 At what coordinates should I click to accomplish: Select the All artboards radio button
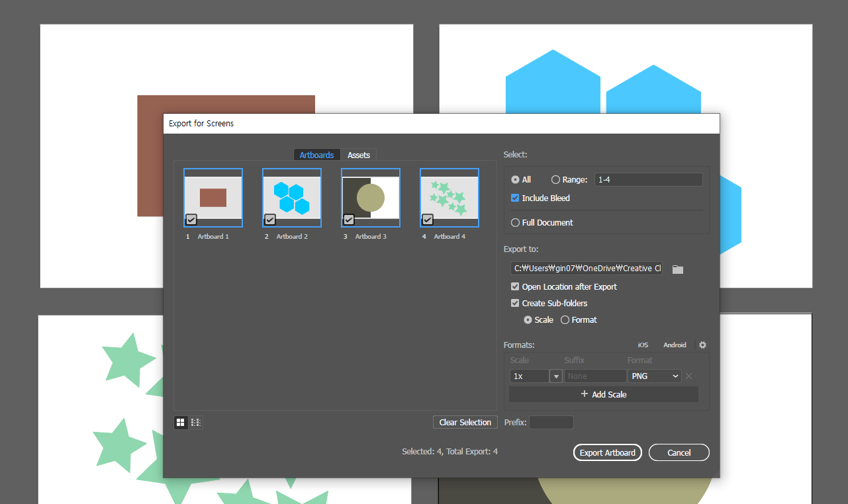515,179
